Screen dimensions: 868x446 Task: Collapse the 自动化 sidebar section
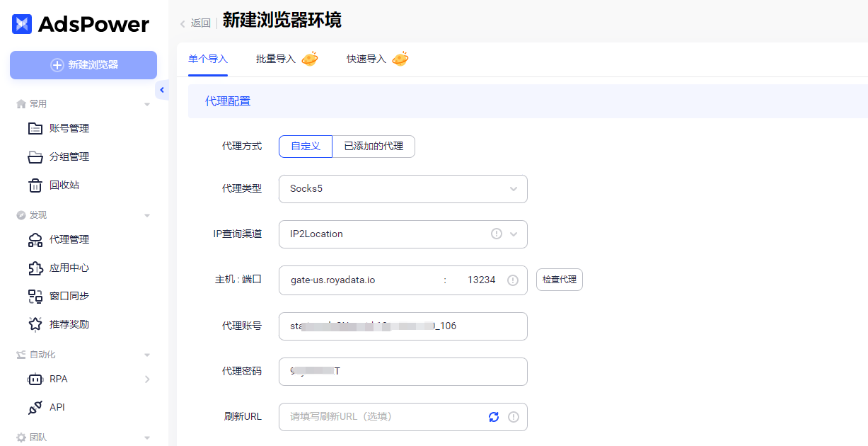[147, 355]
